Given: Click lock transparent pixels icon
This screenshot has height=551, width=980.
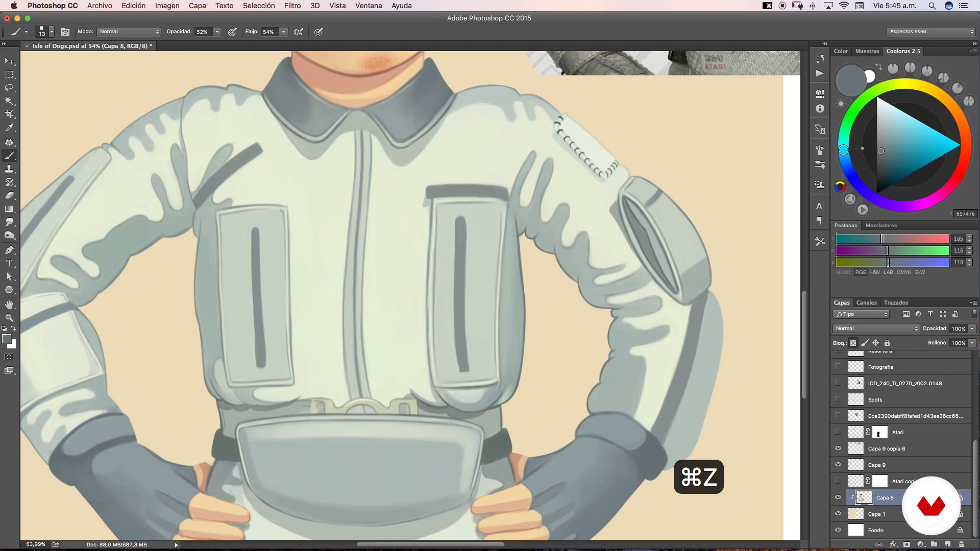Looking at the screenshot, I should 853,343.
